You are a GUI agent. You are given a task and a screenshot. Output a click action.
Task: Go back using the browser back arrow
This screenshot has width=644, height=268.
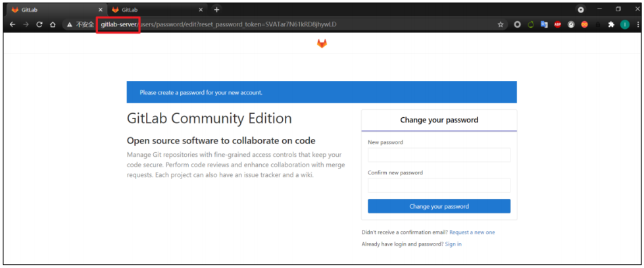(12, 24)
